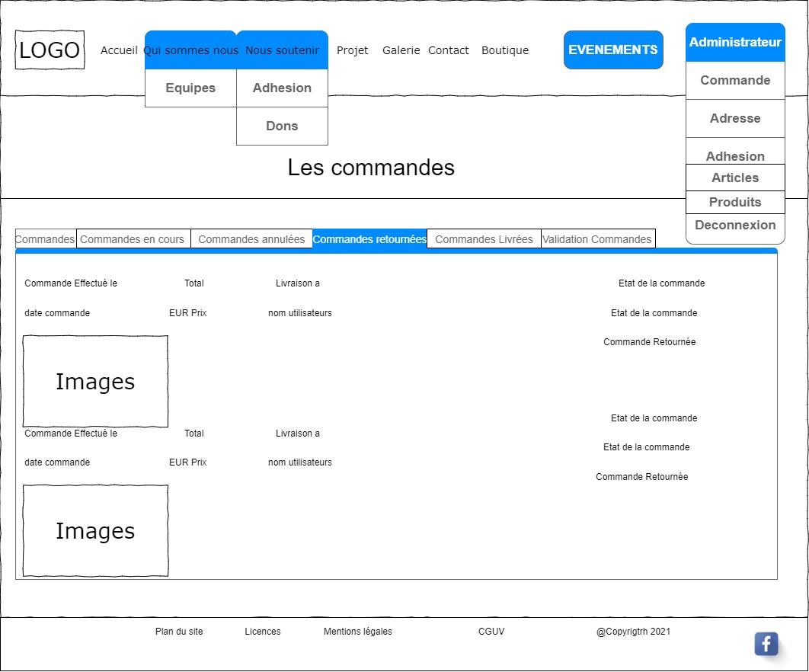Viewport: 809px width, 672px height.
Task: Click the Mentions légales footer link
Action: 357,632
